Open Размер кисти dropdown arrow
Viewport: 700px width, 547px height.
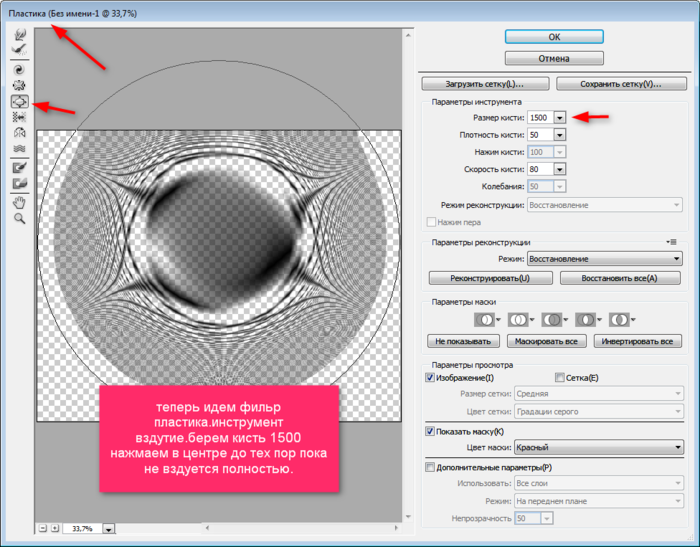[x=560, y=118]
